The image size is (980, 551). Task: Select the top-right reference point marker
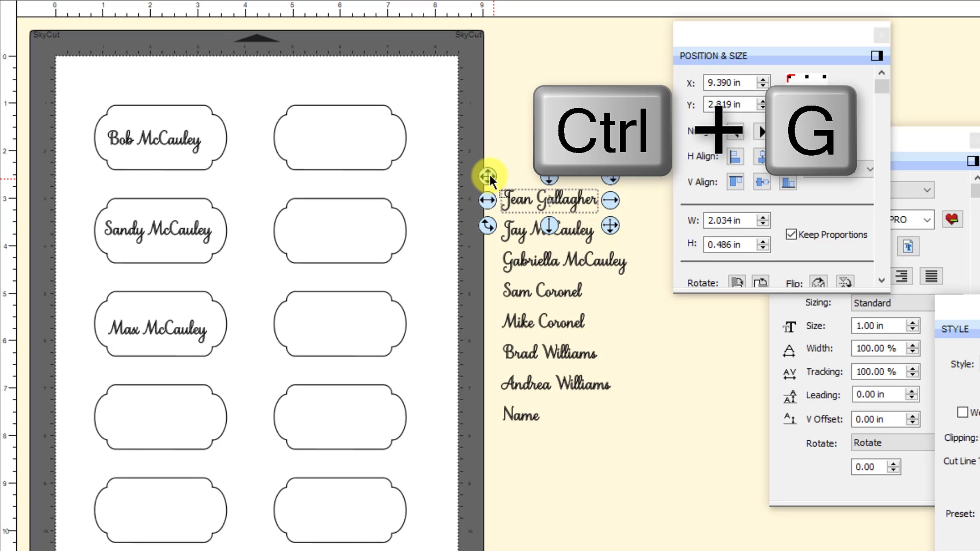824,77
